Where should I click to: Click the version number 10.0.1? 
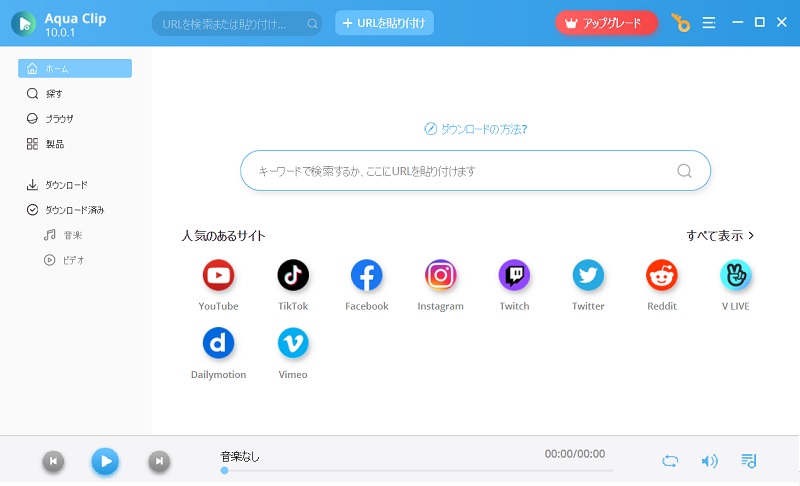pos(60,33)
